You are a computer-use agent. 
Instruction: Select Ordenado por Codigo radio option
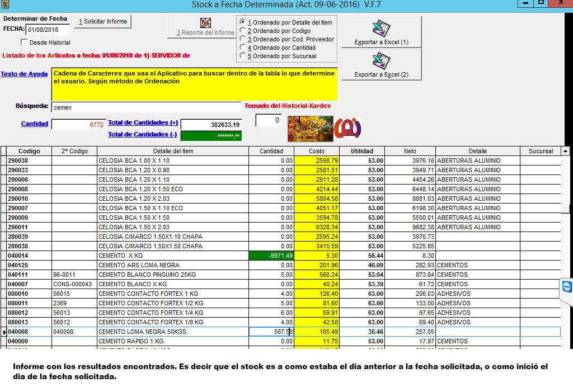(x=243, y=30)
